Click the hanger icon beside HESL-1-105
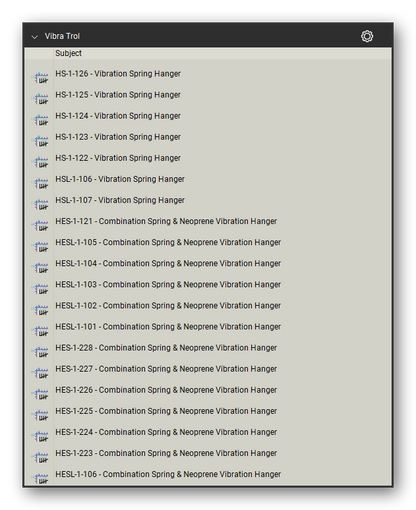 [x=40, y=246]
